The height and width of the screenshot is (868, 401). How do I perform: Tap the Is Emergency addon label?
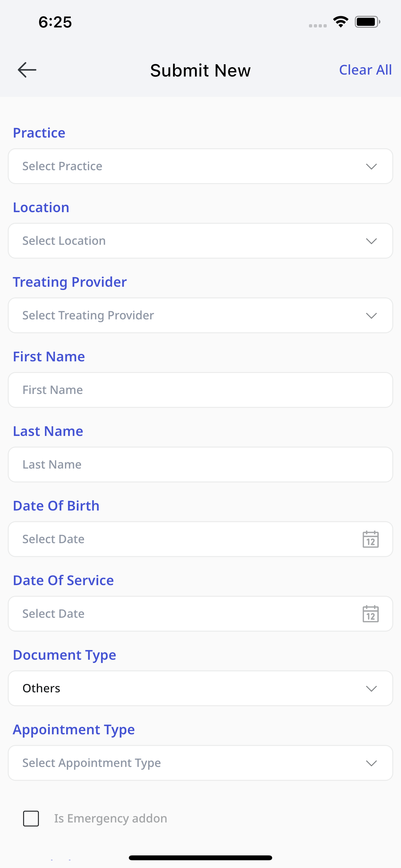110,819
